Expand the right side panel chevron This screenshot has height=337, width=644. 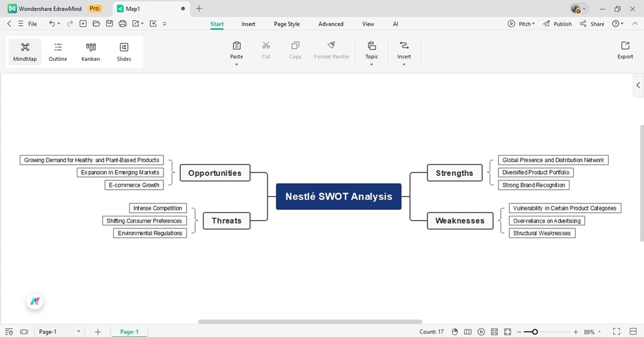(638, 85)
